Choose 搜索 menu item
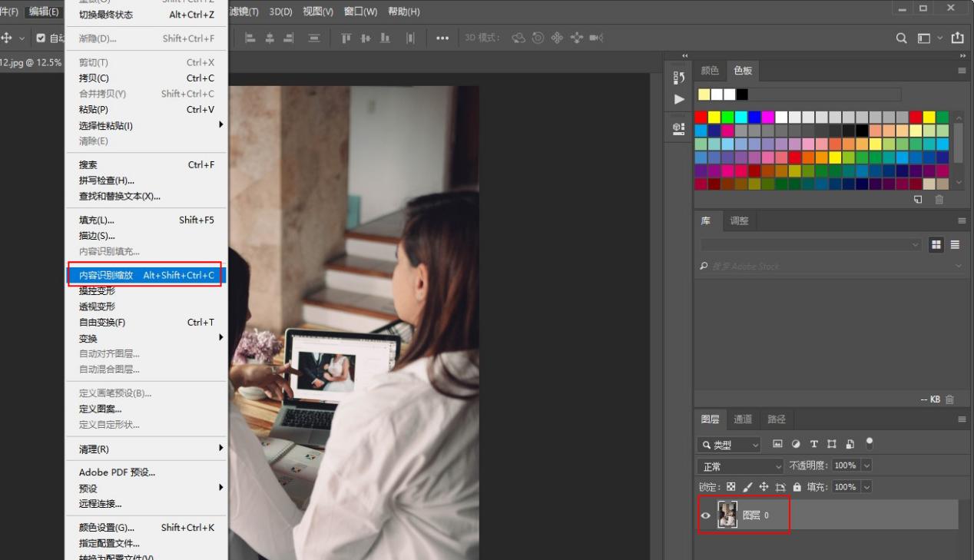The height and width of the screenshot is (560, 974). 147,165
